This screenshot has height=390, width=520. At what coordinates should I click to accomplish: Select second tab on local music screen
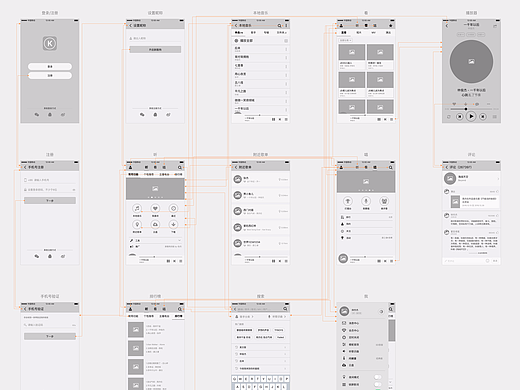pyautogui.click(x=253, y=33)
